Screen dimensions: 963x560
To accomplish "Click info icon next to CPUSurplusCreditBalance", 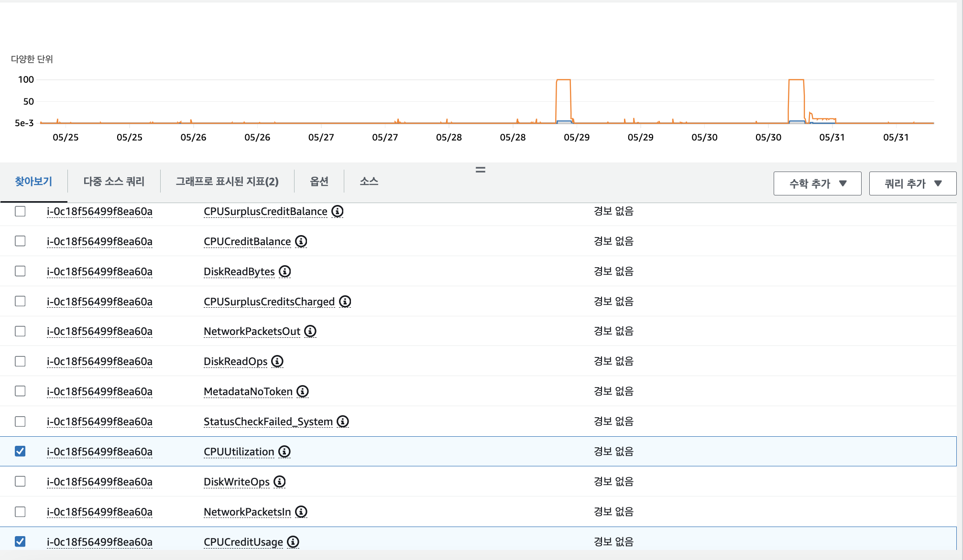I will pos(338,211).
